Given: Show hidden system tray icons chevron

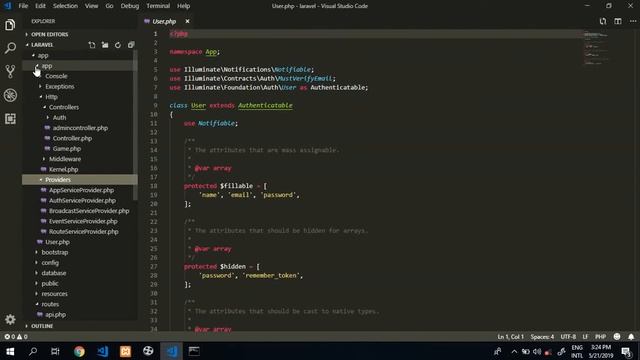Looking at the screenshot, I should pos(514,351).
